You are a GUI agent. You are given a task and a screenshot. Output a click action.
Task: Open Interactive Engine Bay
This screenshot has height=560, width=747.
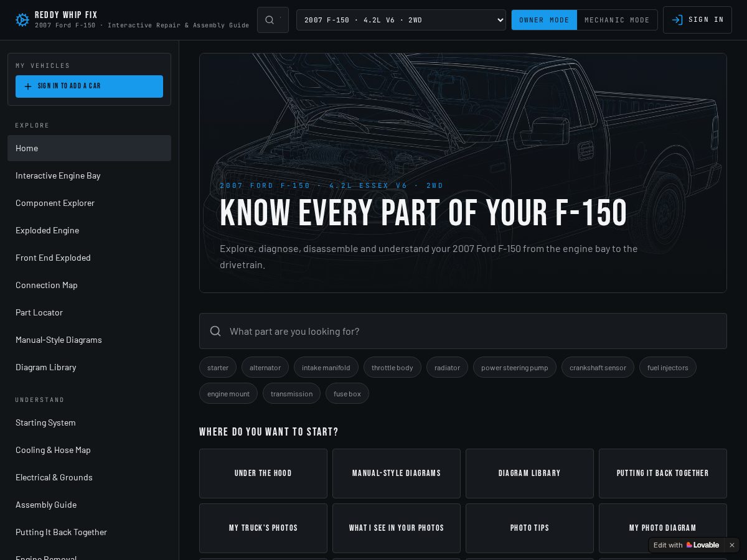89,175
